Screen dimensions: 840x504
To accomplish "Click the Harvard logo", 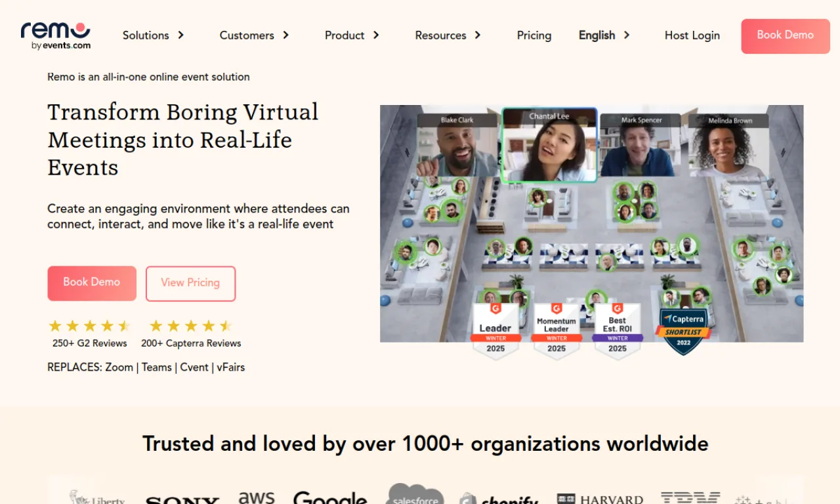I will 600,499.
